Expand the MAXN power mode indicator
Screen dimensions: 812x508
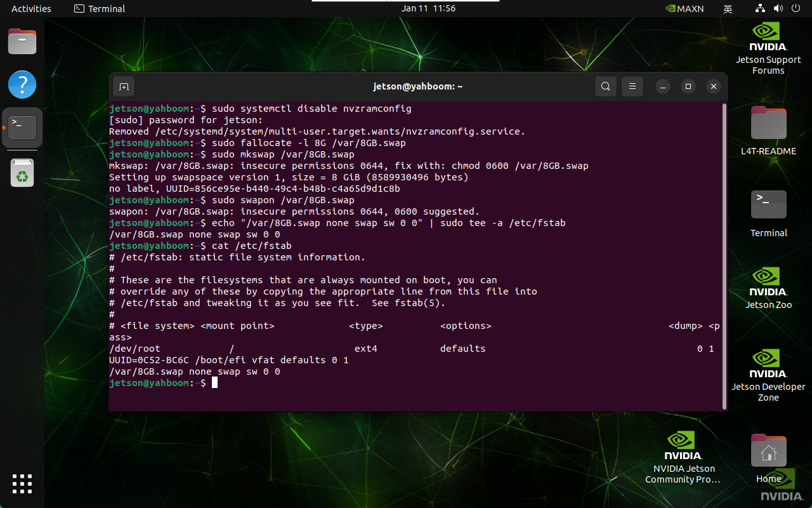coord(684,8)
